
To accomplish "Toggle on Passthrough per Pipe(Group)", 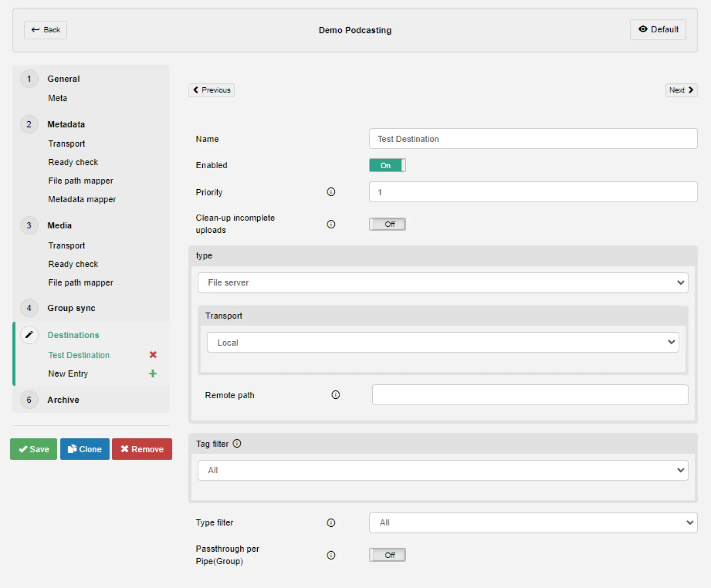I will pos(387,555).
